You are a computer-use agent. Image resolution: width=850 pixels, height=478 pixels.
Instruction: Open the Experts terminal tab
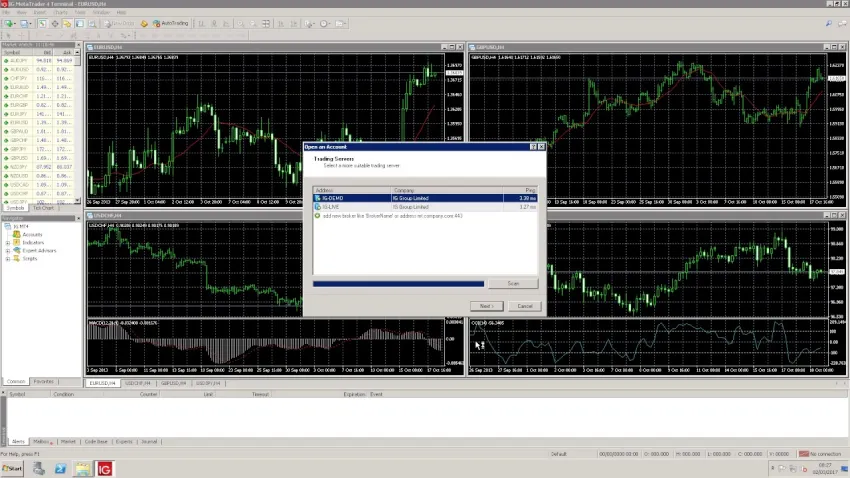coord(124,442)
